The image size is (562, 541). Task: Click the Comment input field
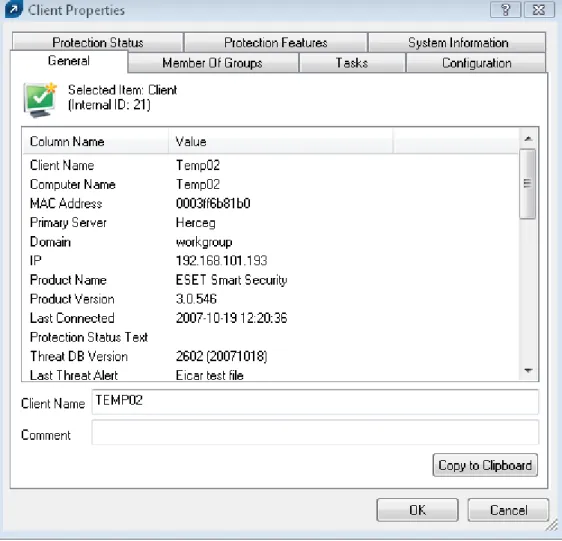pos(315,433)
